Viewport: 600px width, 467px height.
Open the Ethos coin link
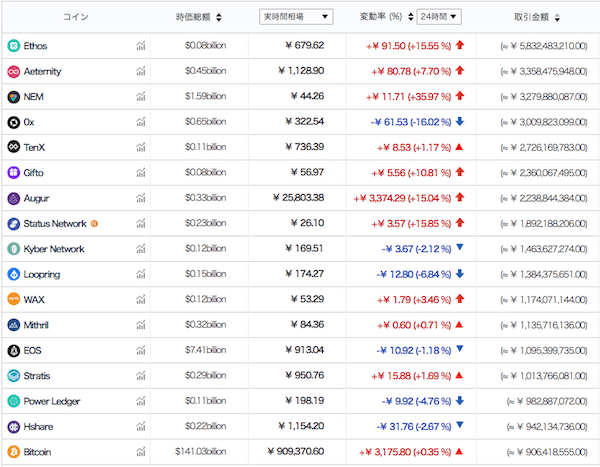[x=35, y=46]
